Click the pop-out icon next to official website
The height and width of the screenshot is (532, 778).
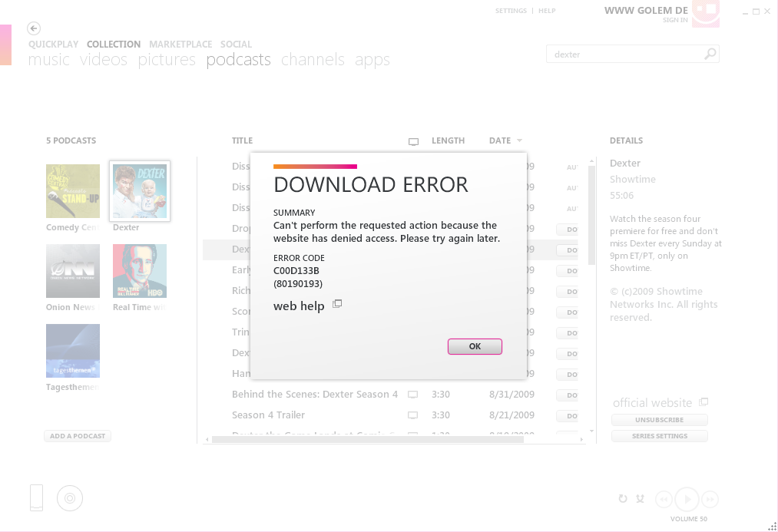[x=704, y=401]
